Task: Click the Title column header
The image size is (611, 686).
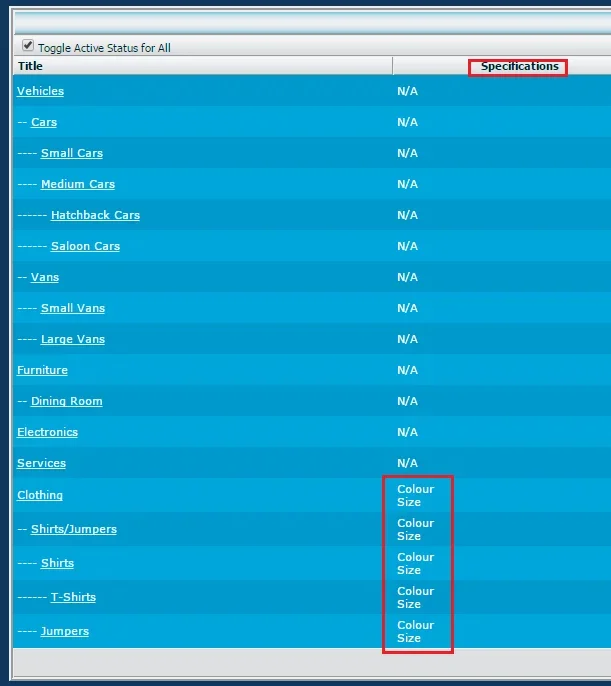Action: coord(30,66)
